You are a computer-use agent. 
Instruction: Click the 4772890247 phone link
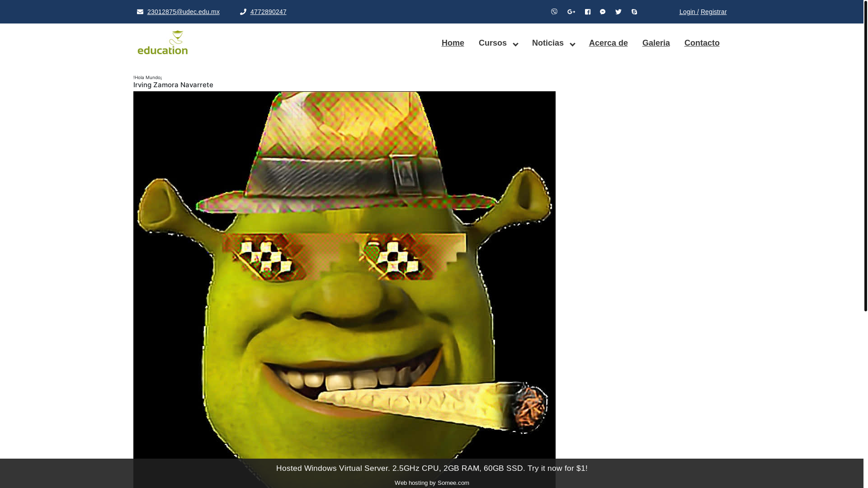point(269,12)
